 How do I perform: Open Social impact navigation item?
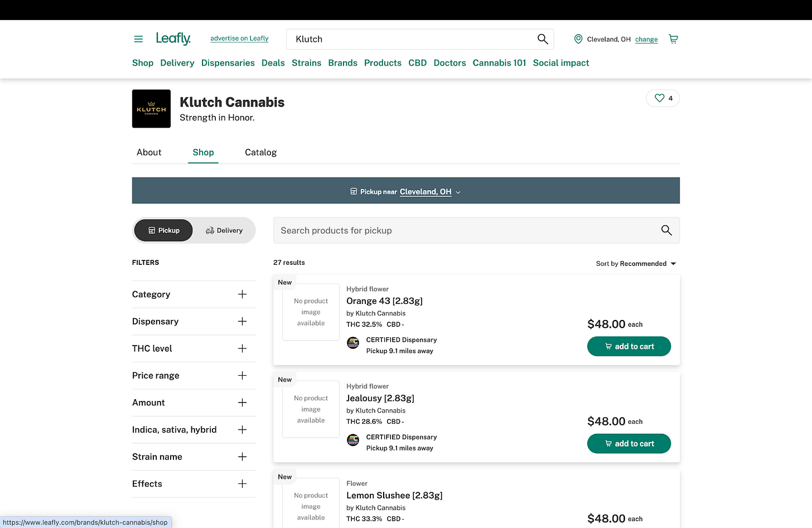(x=561, y=63)
